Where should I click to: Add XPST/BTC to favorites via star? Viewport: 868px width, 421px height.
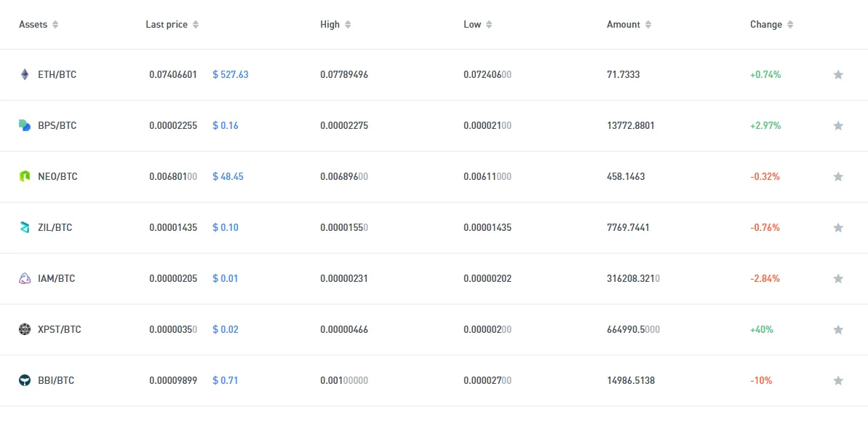(838, 329)
